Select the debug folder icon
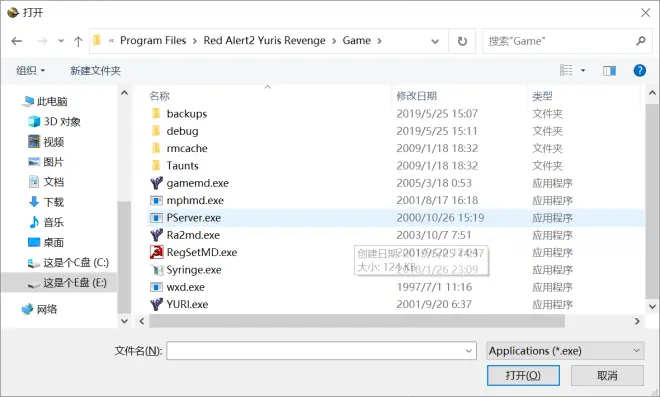 point(156,131)
